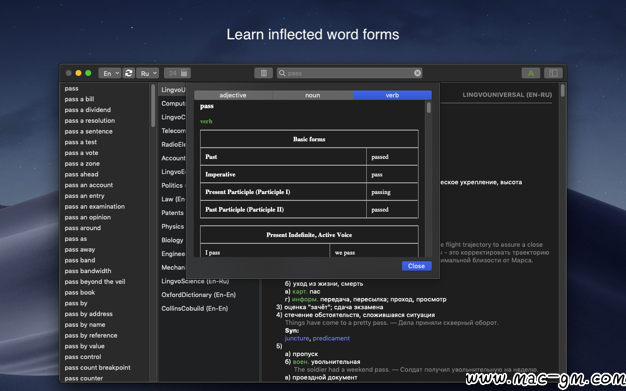Select 'pass a sentence' entry

(89, 131)
